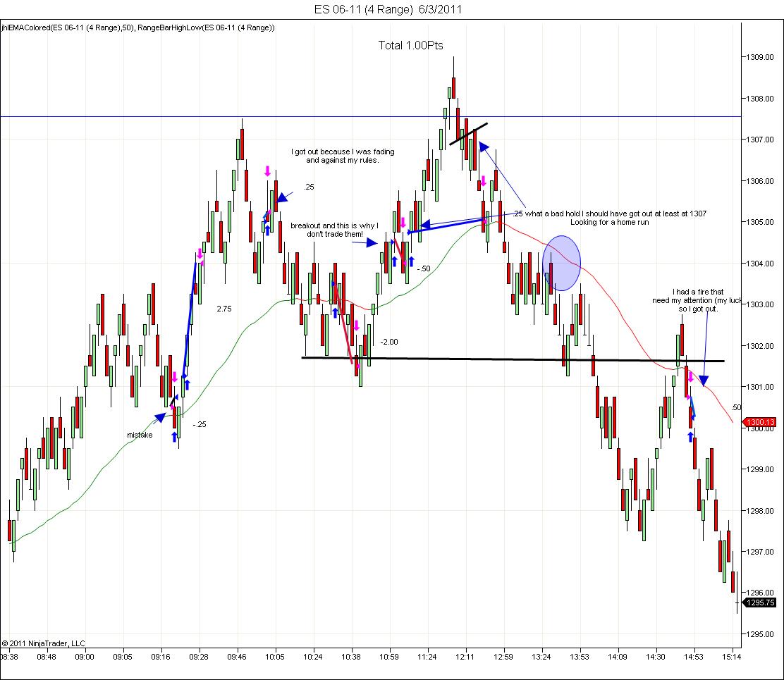784x680 pixels.
Task: Select the 'I got out because I was fading' note
Action: [343, 156]
